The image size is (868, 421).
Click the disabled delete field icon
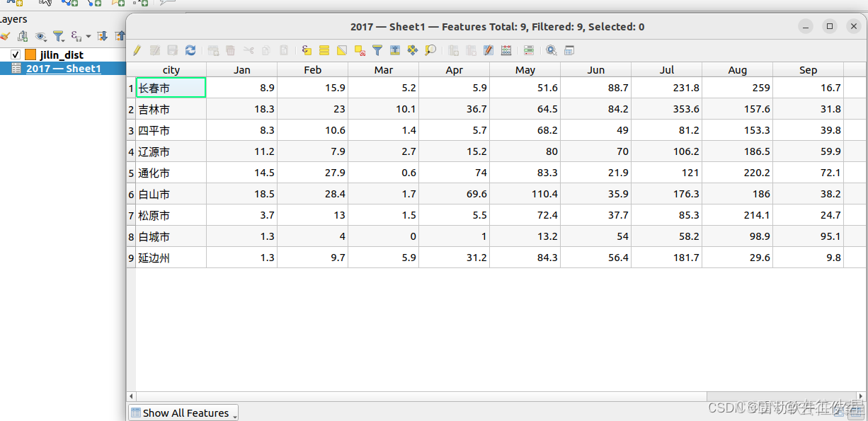click(x=471, y=50)
